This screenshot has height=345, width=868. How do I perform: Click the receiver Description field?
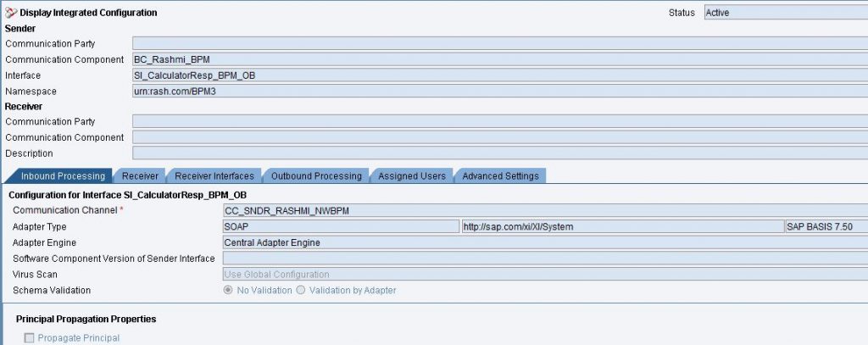(500, 153)
